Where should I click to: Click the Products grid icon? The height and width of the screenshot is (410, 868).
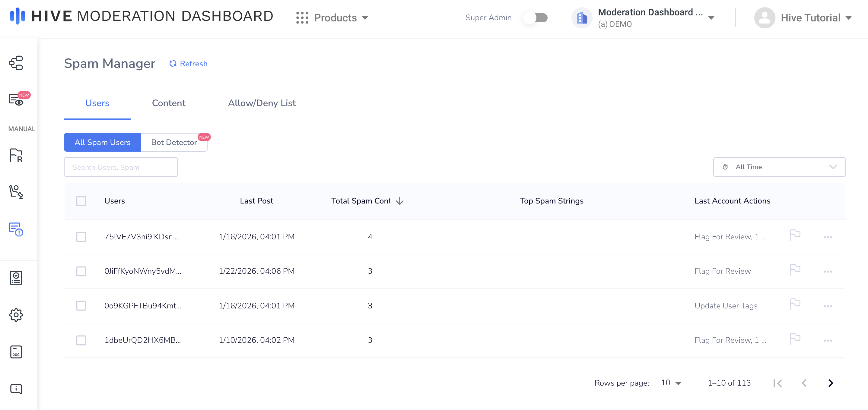(302, 17)
